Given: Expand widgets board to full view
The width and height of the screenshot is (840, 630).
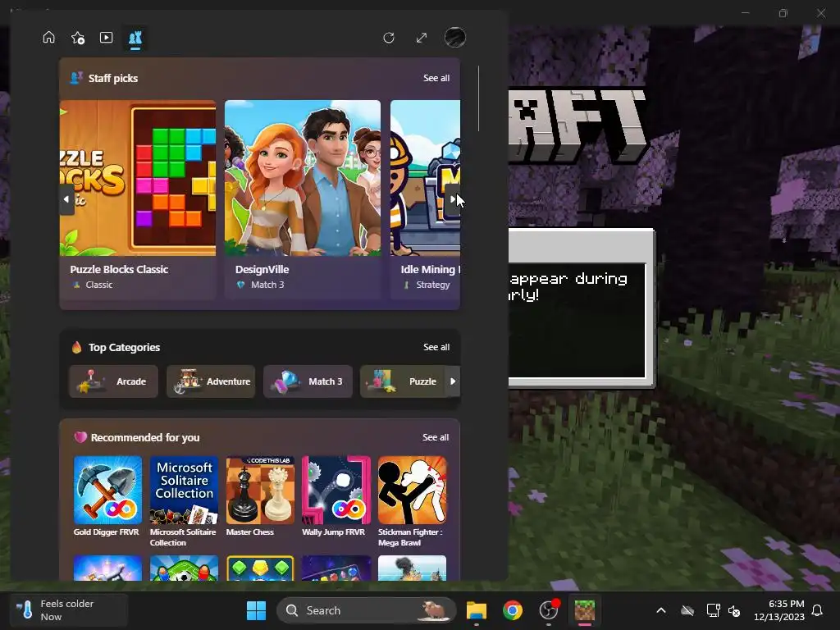Looking at the screenshot, I should [422, 38].
